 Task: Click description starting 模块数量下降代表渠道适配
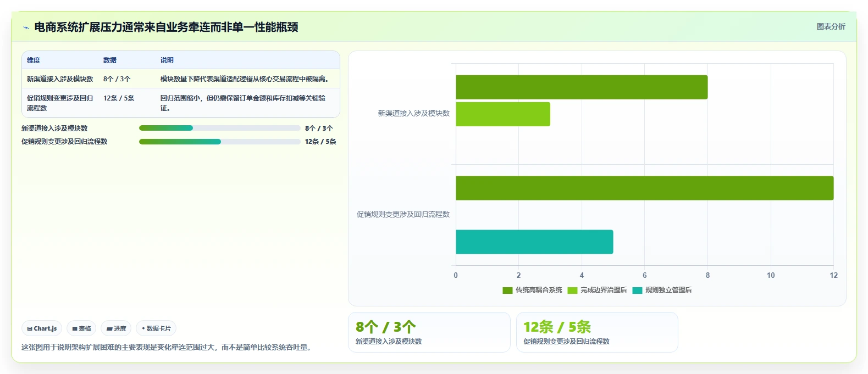click(x=246, y=79)
